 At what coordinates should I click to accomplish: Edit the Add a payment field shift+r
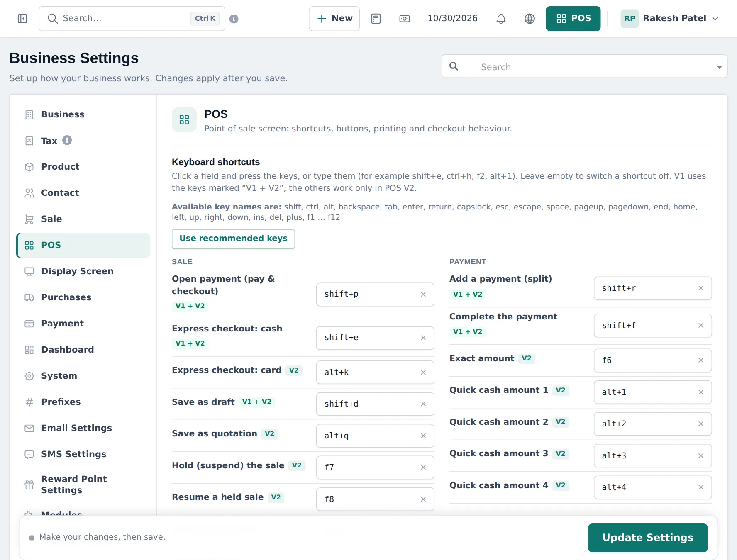tap(653, 288)
